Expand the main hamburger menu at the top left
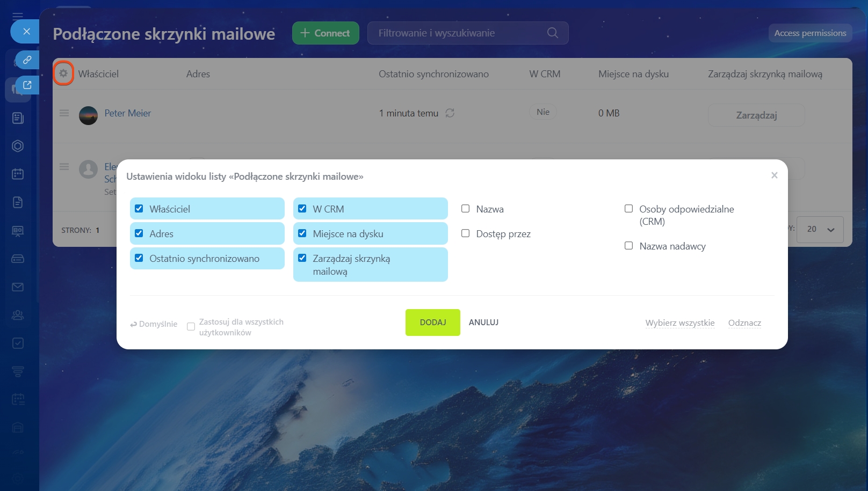The height and width of the screenshot is (491, 868). [x=18, y=16]
